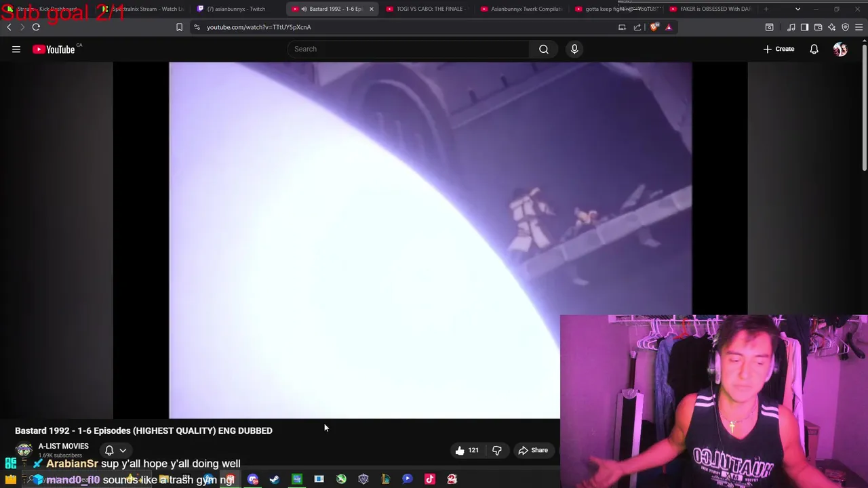Click the 1.69K subscribers text
Screen dimensions: 868x488
click(60, 455)
